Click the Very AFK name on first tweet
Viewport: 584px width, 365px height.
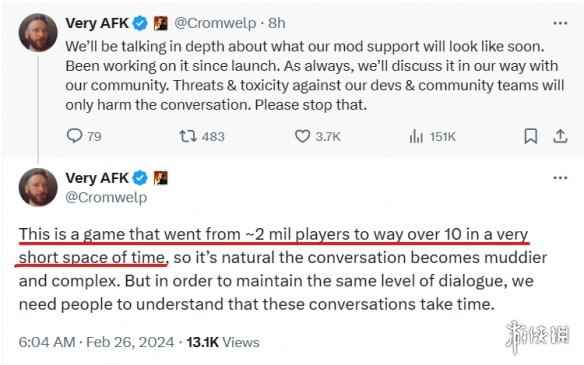click(97, 23)
